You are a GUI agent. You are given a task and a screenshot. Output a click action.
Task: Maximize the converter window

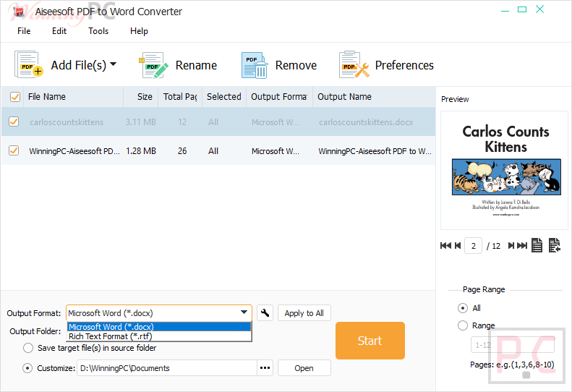[522, 9]
